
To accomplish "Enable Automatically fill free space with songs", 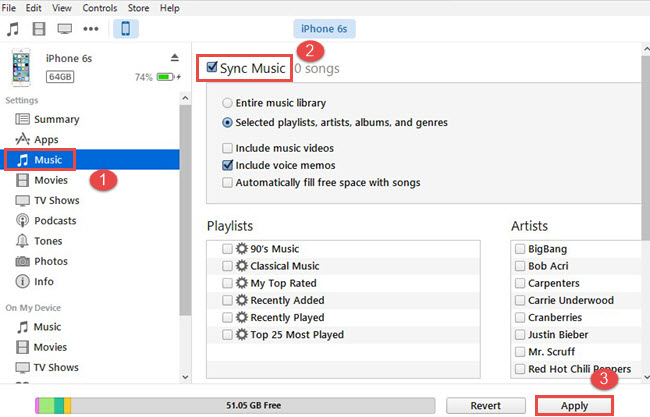I will [x=227, y=182].
